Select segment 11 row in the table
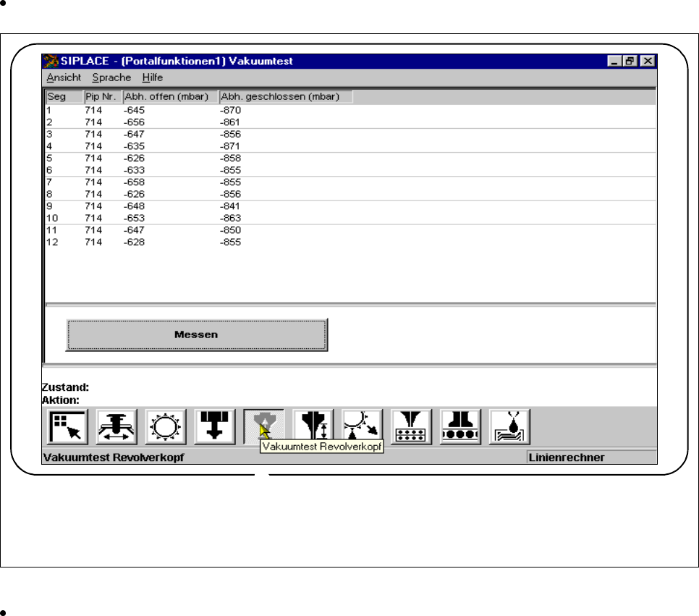This screenshot has width=699, height=616. point(350,231)
